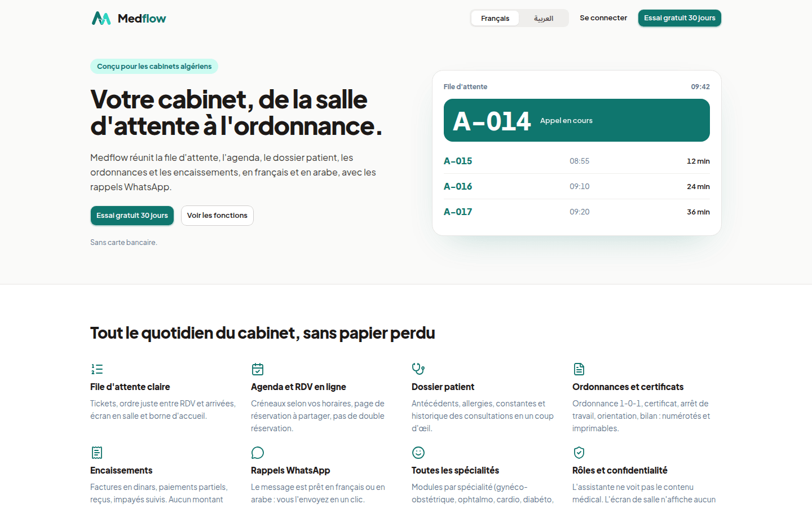The width and height of the screenshot is (812, 508).
Task: Click the 09:10 time in queue
Action: click(x=579, y=186)
